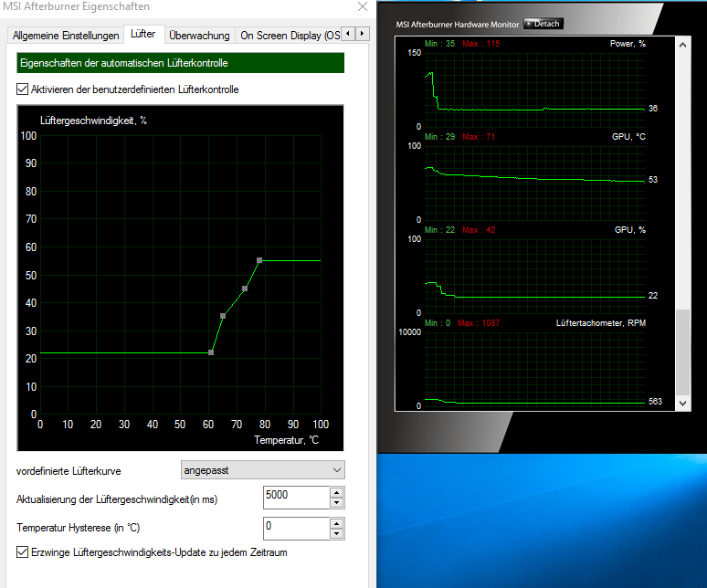Click the Temperatur Hysterese input field
Screen dimensions: 707x588
[x=296, y=529]
